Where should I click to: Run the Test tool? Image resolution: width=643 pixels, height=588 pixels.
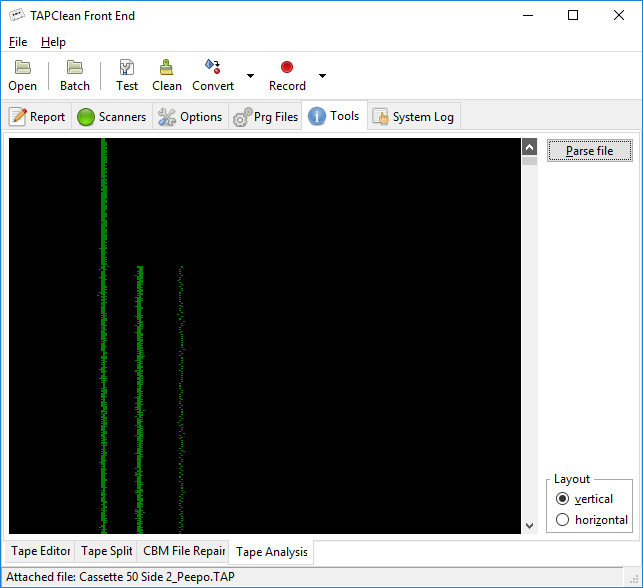[127, 76]
